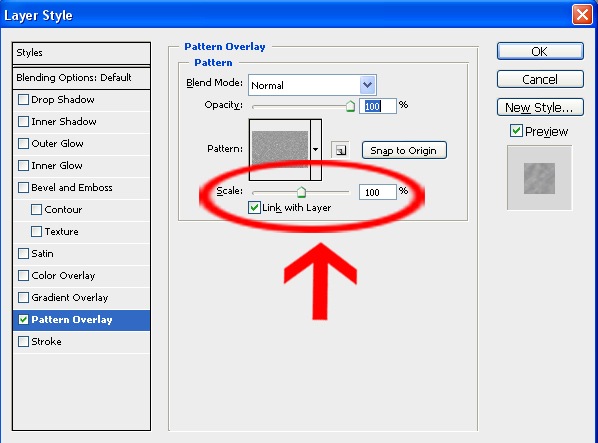Select the Drop Shadow style label
This screenshot has width=598, height=443.
(63, 100)
